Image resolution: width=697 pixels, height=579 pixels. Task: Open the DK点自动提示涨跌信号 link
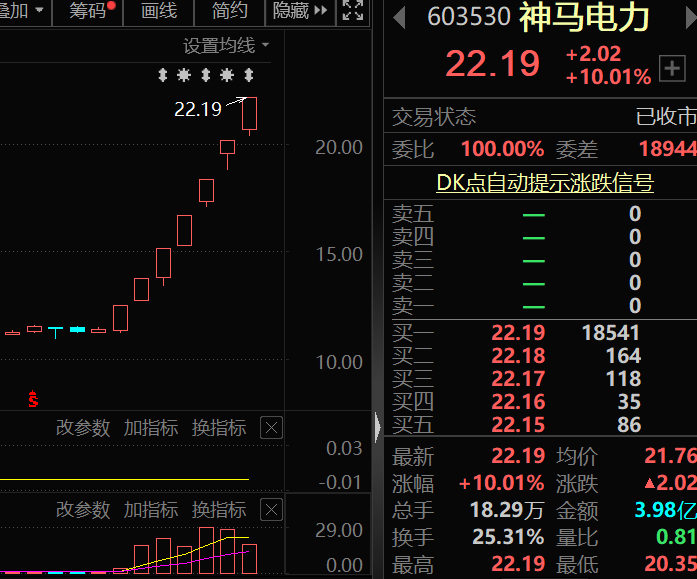point(544,183)
